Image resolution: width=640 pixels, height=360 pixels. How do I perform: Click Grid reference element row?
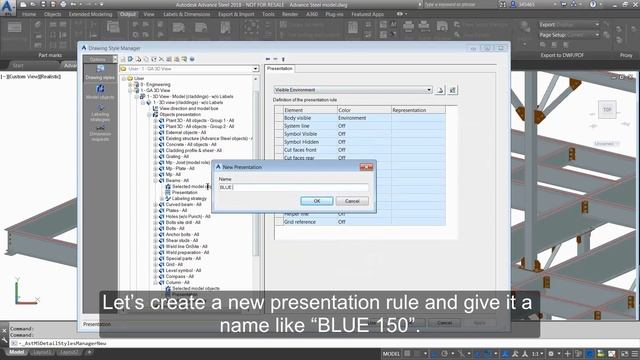point(310,222)
